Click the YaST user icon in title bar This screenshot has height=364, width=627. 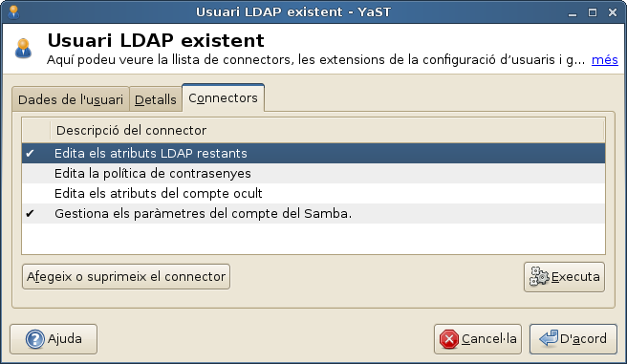click(13, 12)
